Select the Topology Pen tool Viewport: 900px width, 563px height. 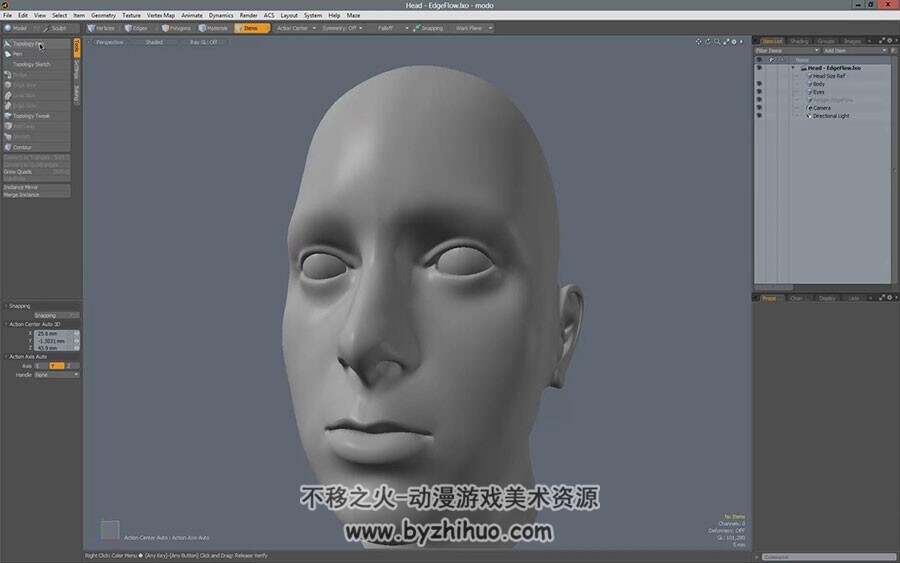[37, 44]
